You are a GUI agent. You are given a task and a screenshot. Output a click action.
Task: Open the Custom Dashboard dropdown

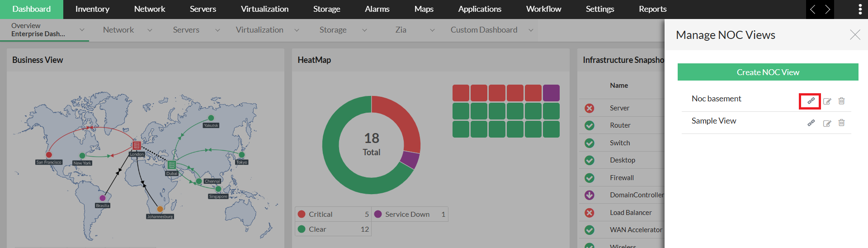[531, 30]
